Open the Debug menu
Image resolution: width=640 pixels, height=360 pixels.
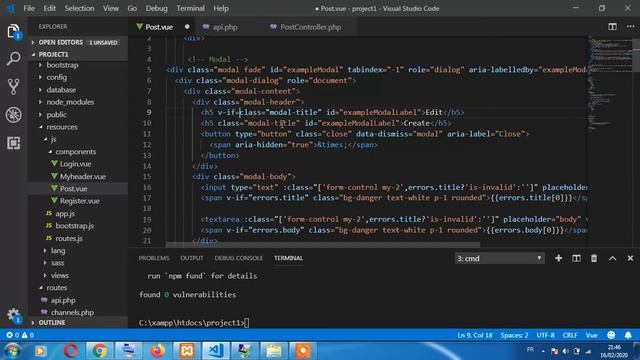coord(156,8)
